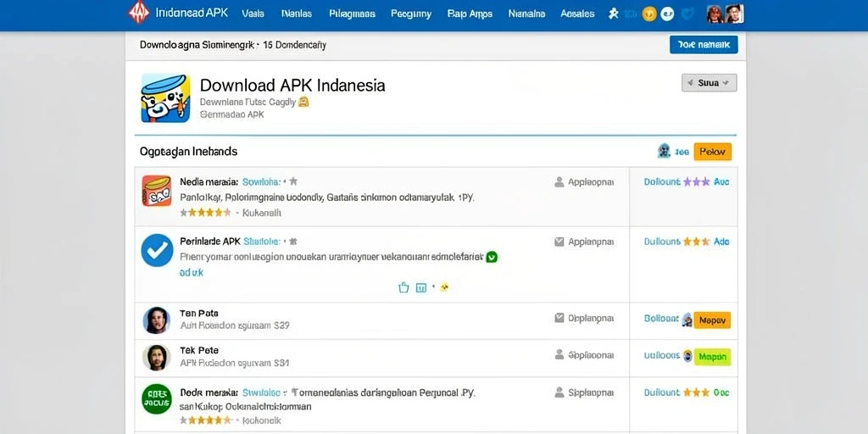
Task: Open the od uk link
Action: click(192, 273)
